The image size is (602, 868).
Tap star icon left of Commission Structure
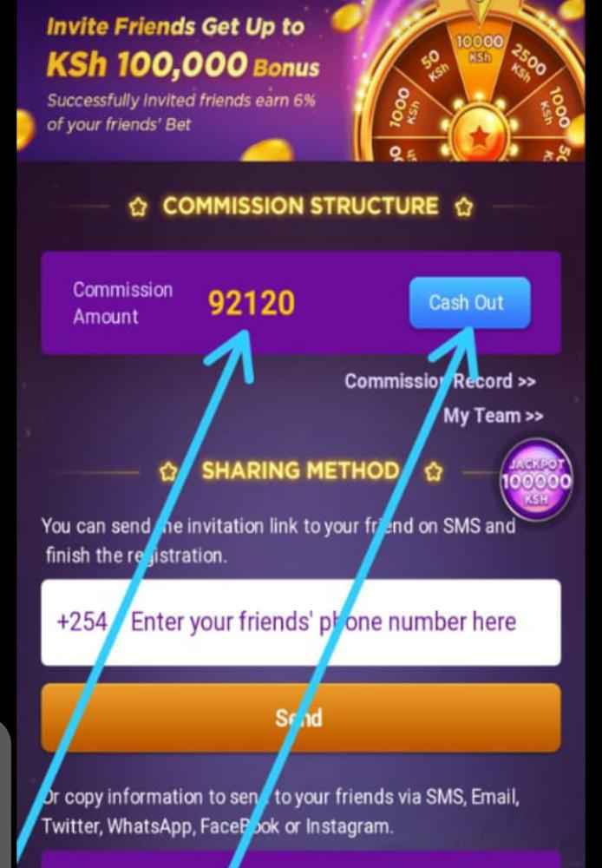pyautogui.click(x=138, y=207)
